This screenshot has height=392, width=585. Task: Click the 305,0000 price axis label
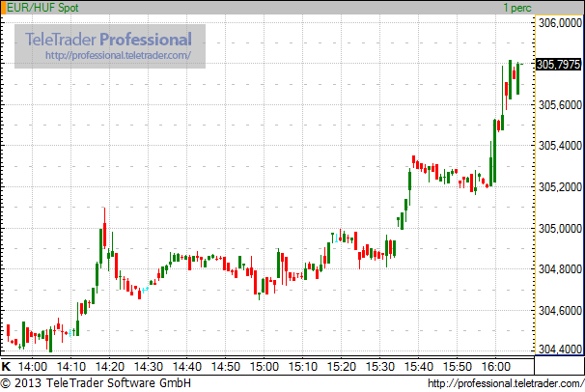560,228
